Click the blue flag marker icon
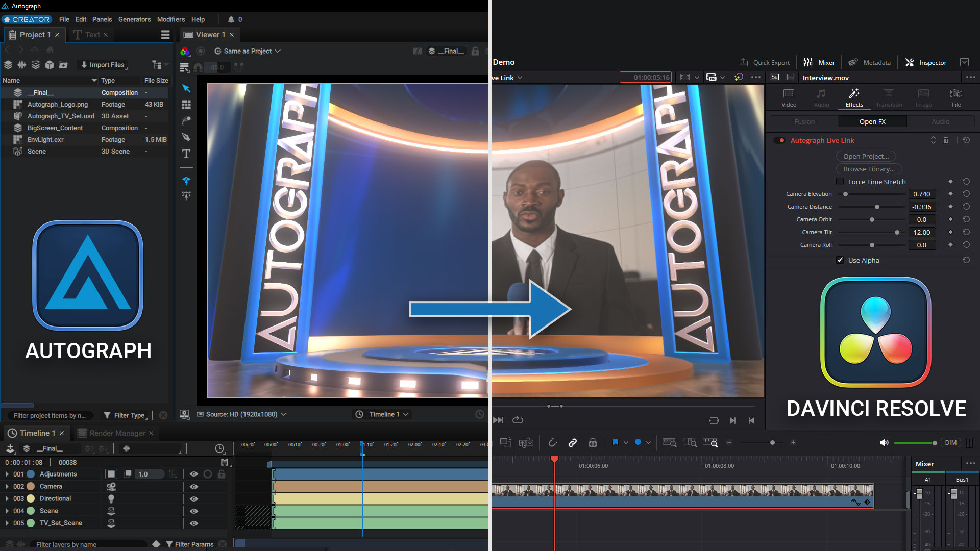Viewport: 980px width, 551px height. tap(615, 443)
